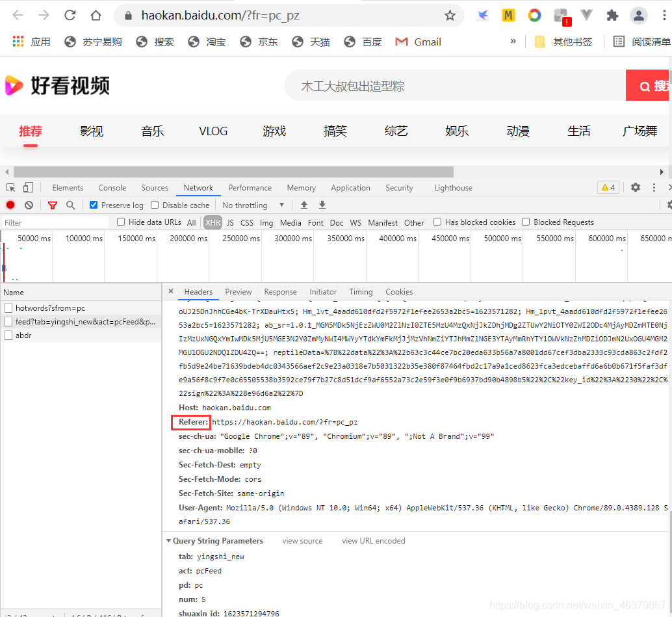
Task: Open the 影视 category
Action: [92, 131]
